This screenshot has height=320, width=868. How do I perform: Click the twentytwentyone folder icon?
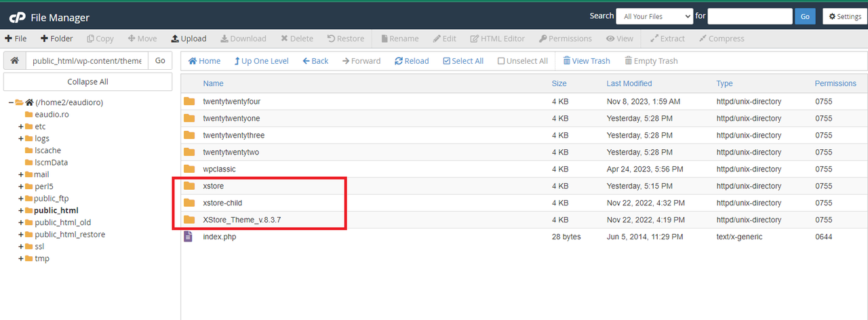[x=189, y=119]
